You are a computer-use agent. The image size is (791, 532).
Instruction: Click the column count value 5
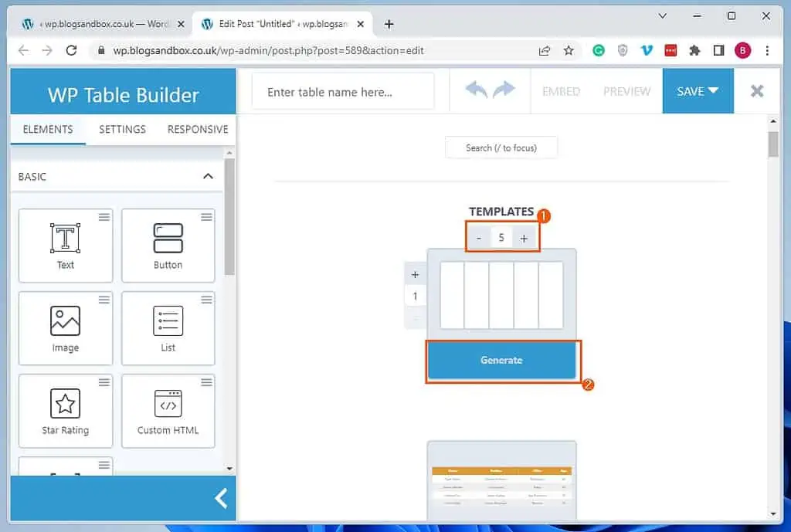[501, 238]
